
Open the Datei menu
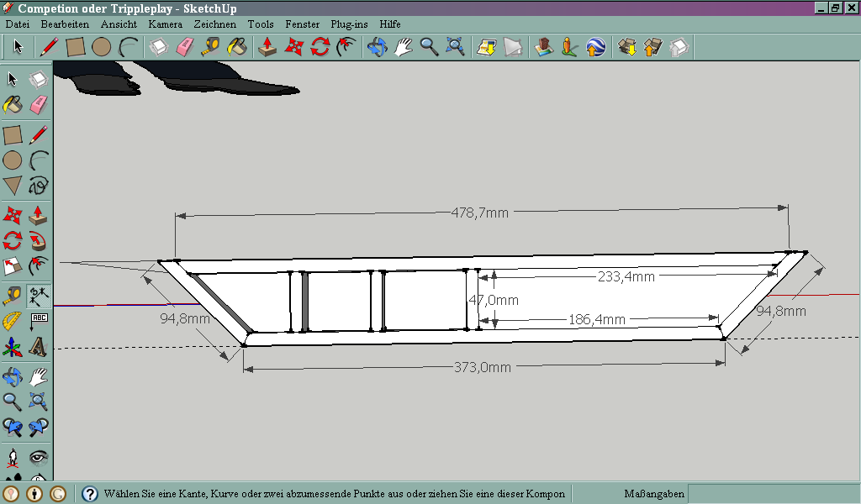point(18,24)
